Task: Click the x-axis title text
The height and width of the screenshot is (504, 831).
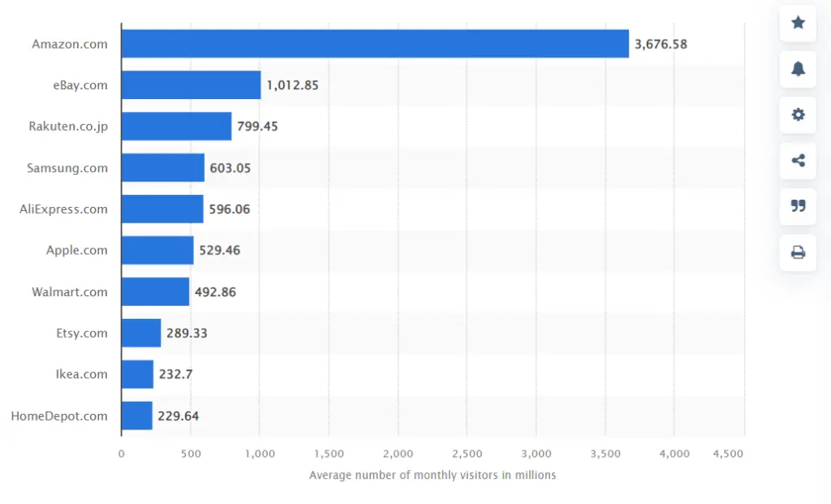Action: point(433,476)
